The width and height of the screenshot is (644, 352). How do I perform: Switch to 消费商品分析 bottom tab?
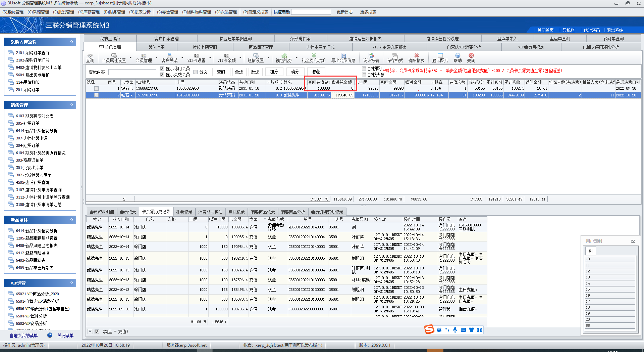coord(293,212)
